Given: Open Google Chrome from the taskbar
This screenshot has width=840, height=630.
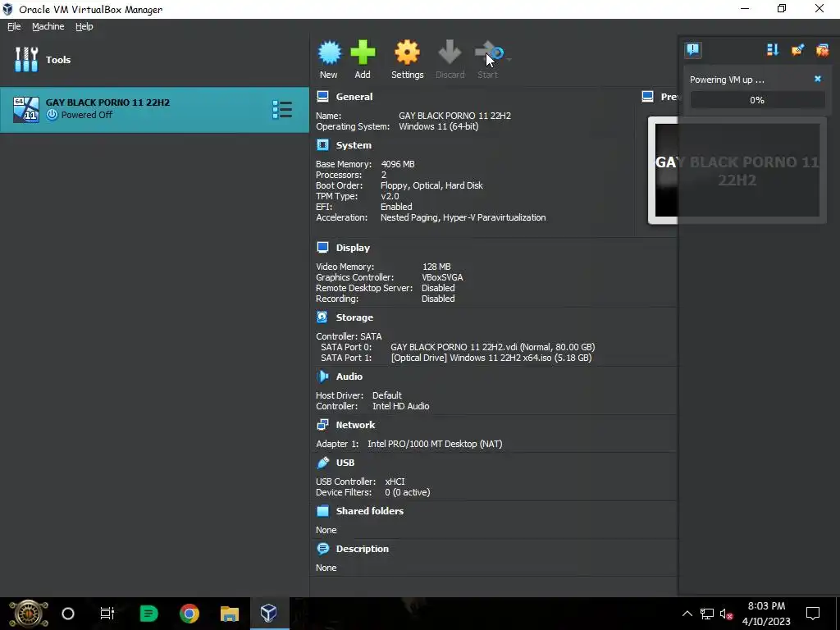Looking at the screenshot, I should 189,614.
